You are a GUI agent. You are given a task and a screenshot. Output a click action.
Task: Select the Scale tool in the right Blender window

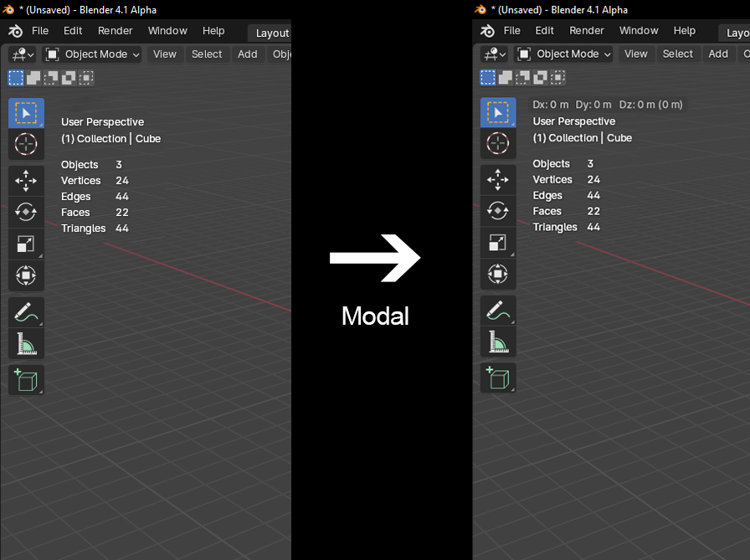pyautogui.click(x=498, y=242)
